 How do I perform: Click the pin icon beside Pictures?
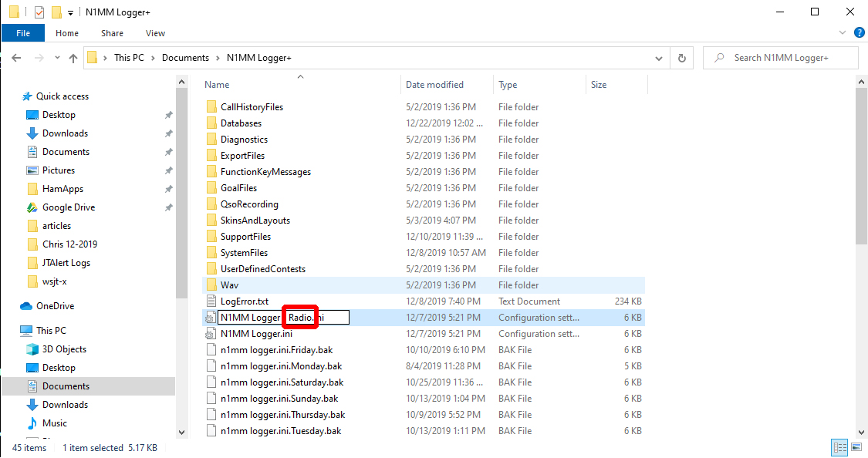(x=168, y=170)
